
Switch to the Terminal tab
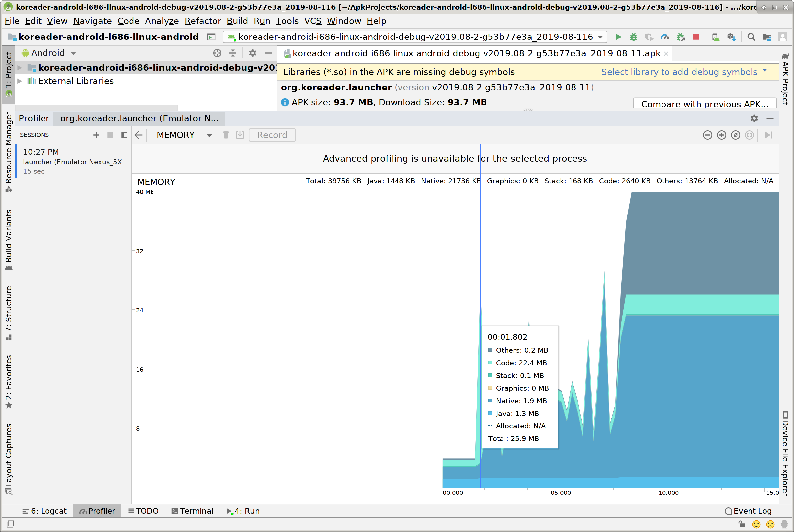pyautogui.click(x=192, y=511)
